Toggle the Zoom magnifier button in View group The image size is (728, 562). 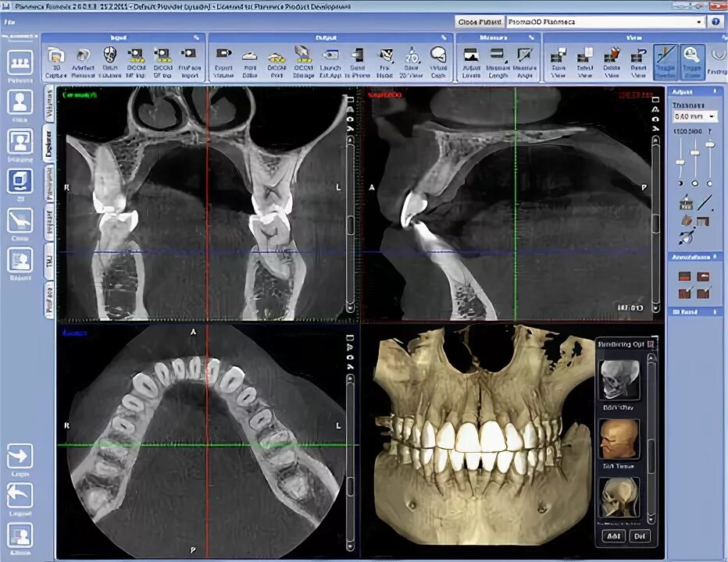point(692,62)
